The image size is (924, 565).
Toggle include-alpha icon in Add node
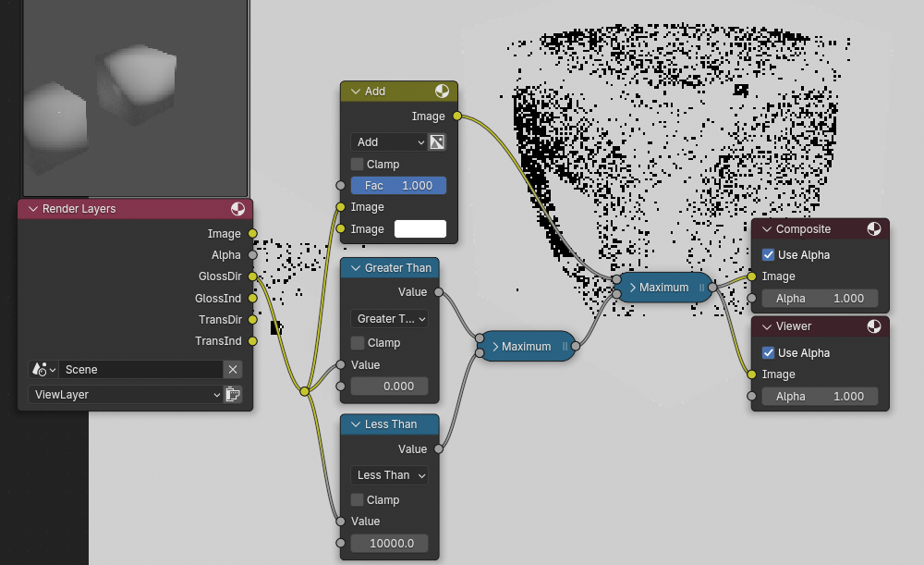tap(437, 142)
